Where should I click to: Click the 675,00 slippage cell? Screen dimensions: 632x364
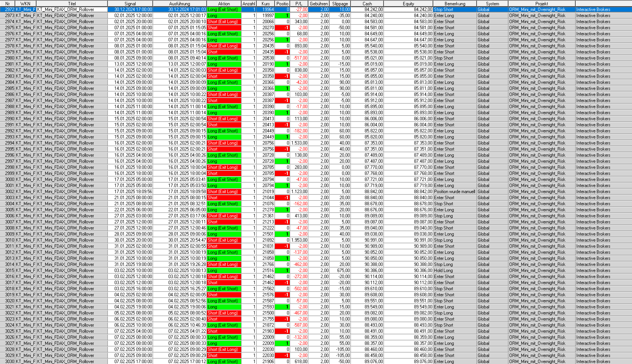pyautogui.click(x=343, y=270)
